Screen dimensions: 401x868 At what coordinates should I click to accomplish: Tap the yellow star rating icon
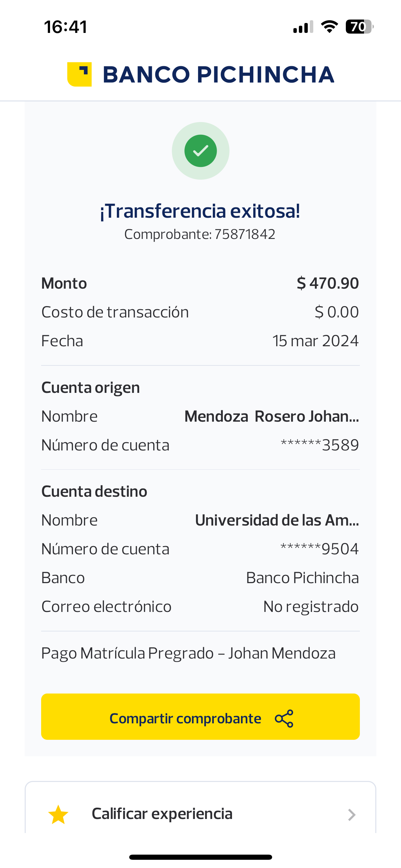coord(58,815)
